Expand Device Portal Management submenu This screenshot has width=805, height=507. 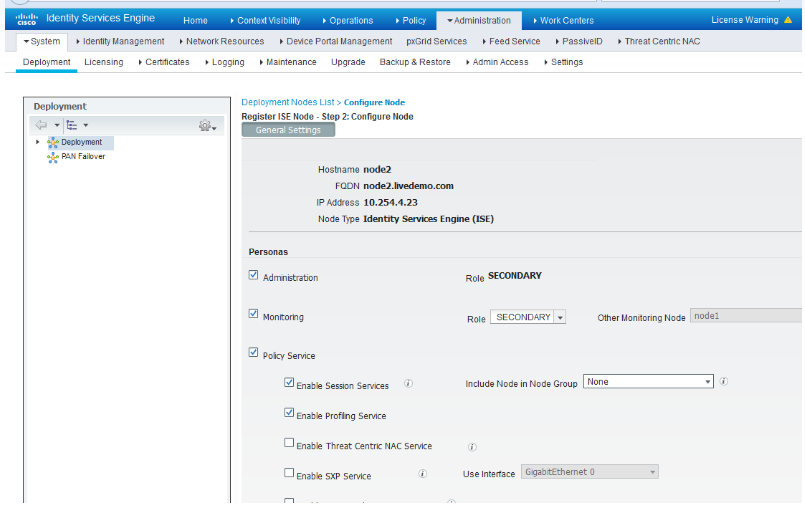pos(336,42)
